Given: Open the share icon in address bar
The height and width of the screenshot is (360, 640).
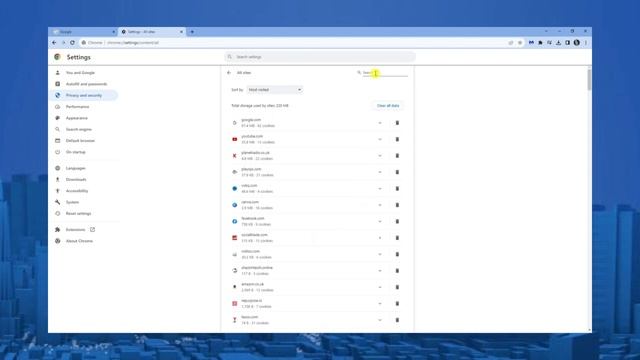Looking at the screenshot, I should pyautogui.click(x=511, y=42).
